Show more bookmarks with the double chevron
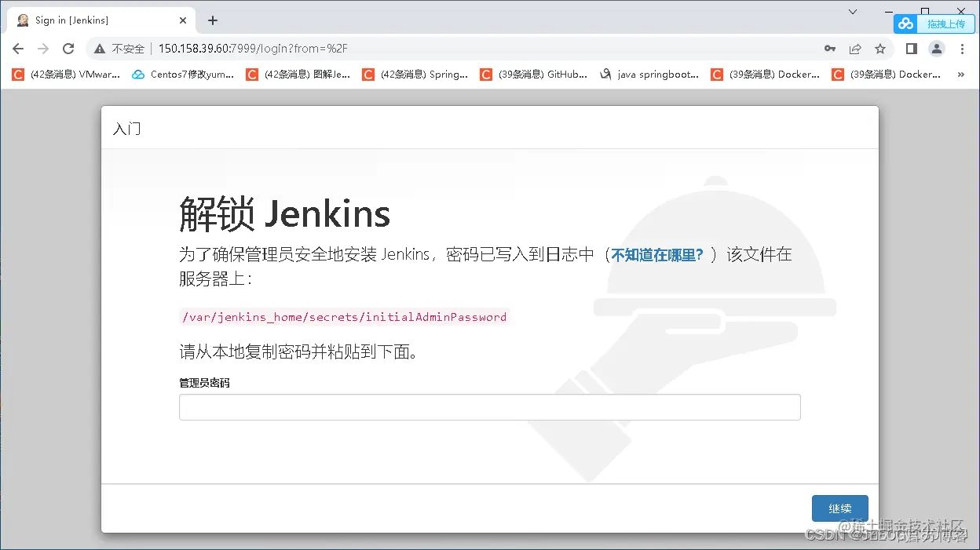Screen dimensions: 980x550 (x=960, y=75)
